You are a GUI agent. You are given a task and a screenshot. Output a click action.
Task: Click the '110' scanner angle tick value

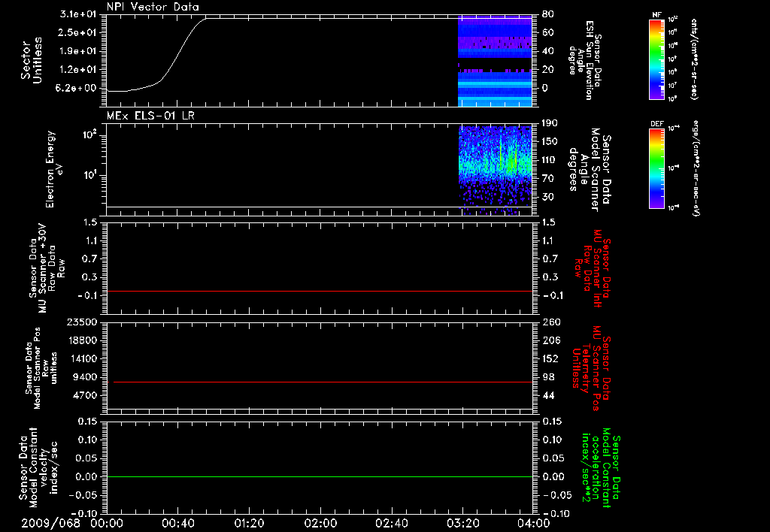[x=550, y=160]
